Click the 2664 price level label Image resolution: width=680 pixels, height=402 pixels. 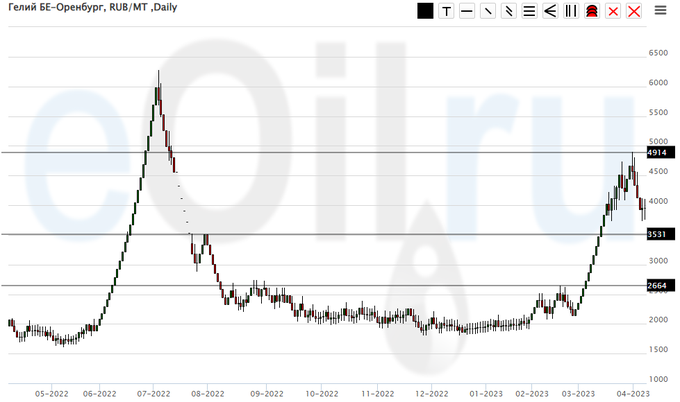click(657, 286)
